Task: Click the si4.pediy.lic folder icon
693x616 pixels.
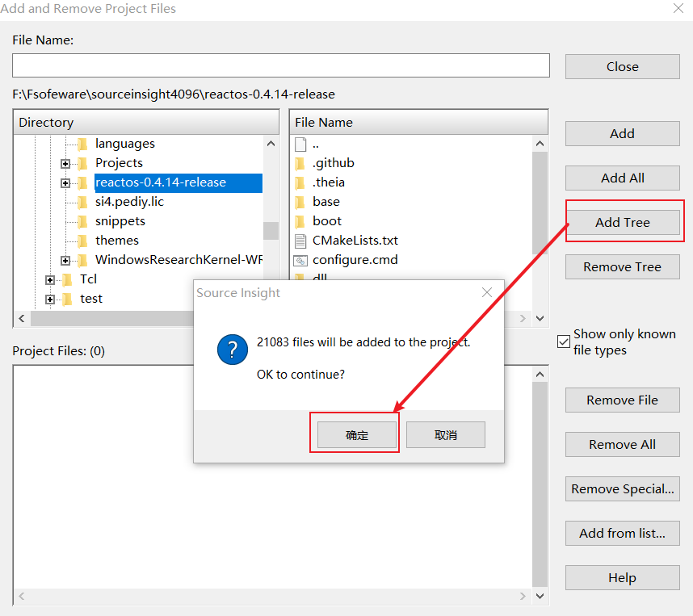Action: [82, 202]
